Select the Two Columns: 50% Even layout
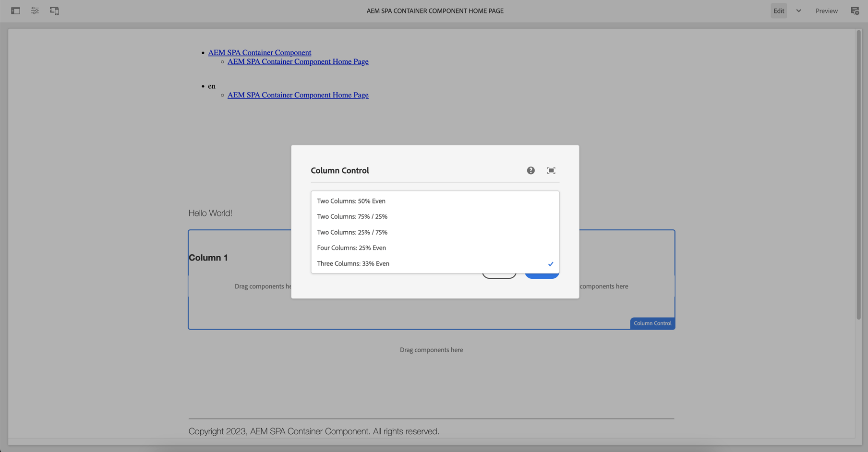Image resolution: width=868 pixels, height=452 pixels. (x=351, y=201)
